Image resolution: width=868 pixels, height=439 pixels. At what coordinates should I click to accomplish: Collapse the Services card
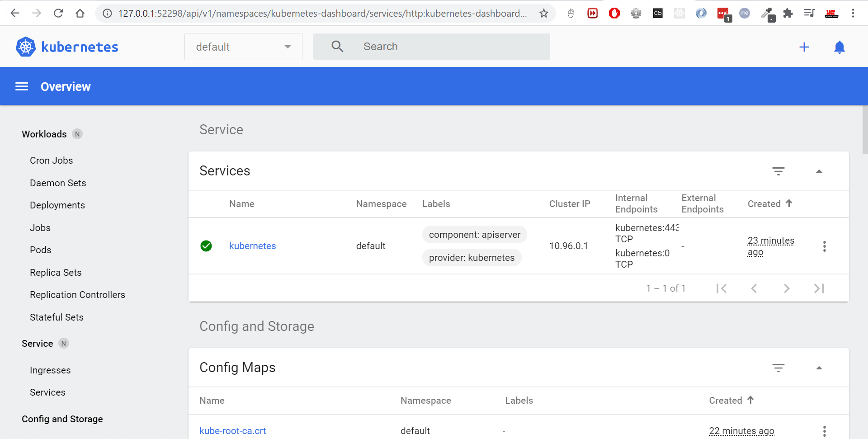(x=819, y=171)
